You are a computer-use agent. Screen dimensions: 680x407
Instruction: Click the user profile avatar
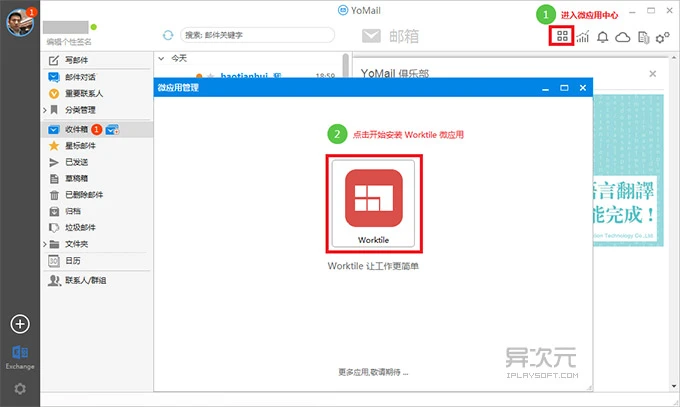[20, 25]
